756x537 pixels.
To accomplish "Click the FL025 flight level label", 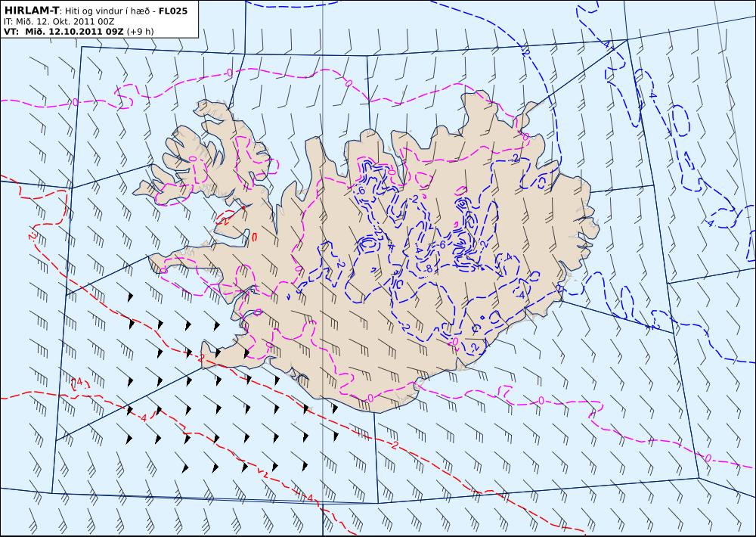I will coord(172,11).
